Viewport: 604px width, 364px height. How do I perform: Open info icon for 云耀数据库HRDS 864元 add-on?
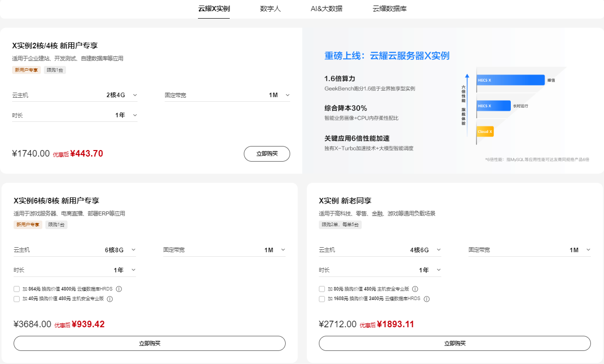point(119,289)
